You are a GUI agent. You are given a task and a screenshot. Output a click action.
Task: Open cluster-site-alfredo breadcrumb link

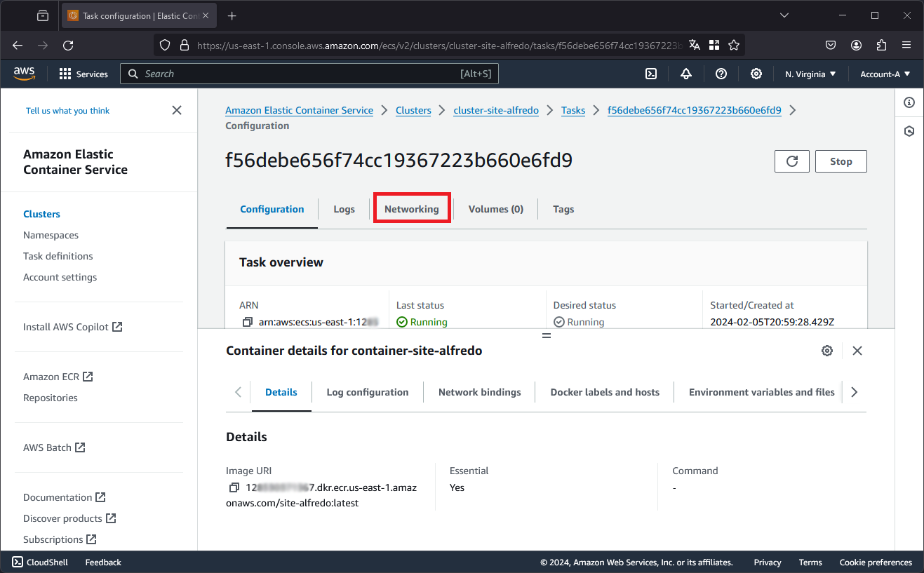click(x=496, y=110)
